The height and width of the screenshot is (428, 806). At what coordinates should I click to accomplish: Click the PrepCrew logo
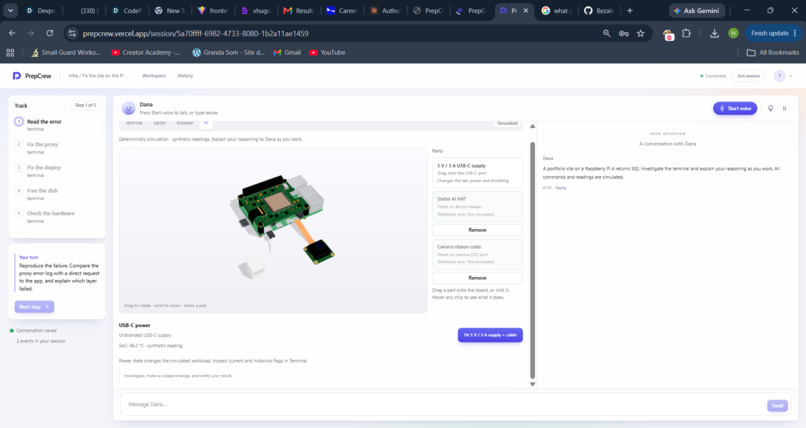[32, 76]
